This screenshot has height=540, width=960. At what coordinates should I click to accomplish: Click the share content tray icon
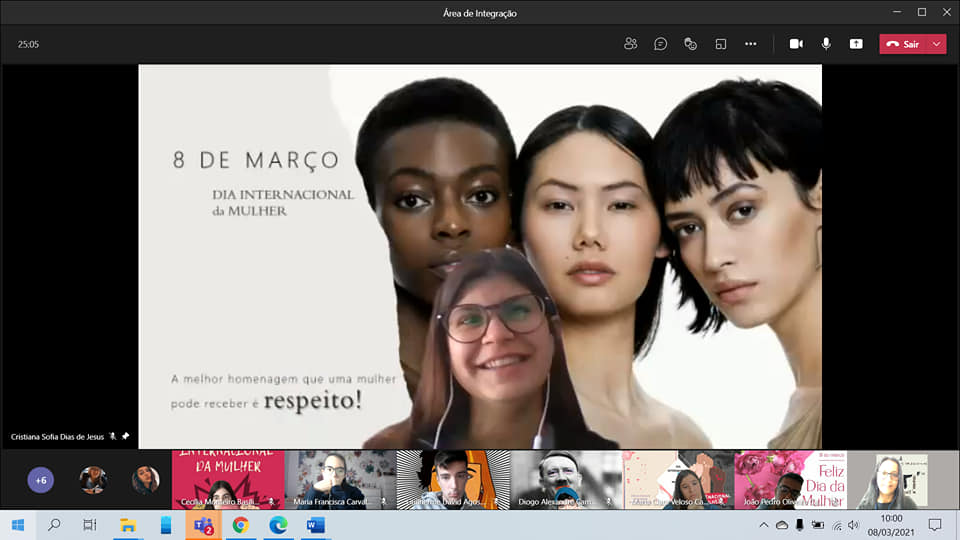[856, 44]
